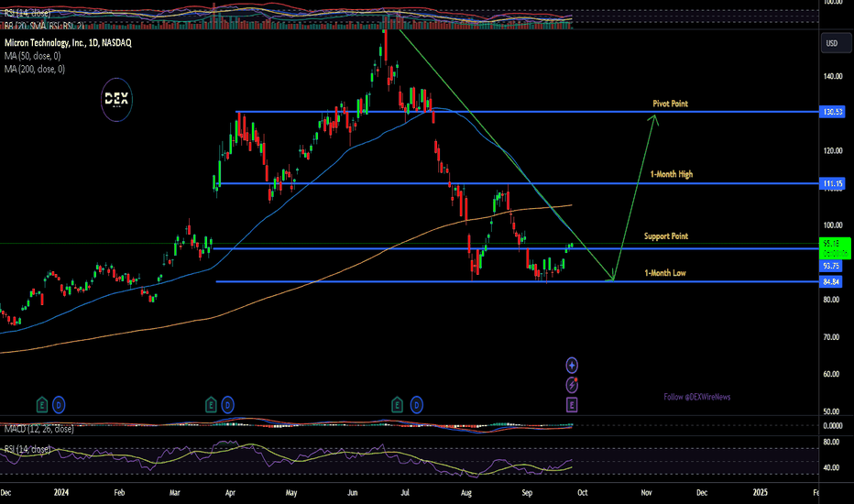The image size is (854, 504).
Task: Click the Sep label on the time axis
Action: click(527, 493)
